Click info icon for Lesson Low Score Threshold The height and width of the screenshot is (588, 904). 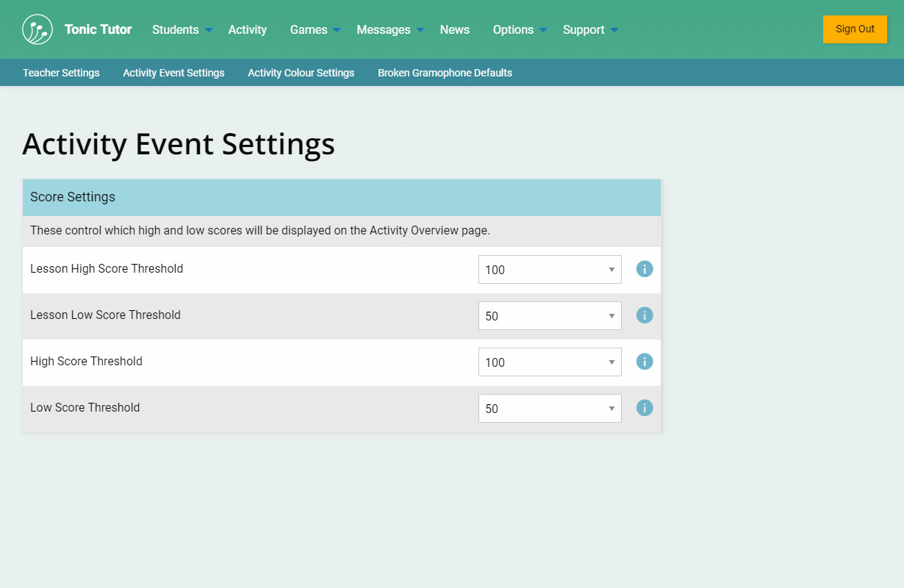pos(645,315)
